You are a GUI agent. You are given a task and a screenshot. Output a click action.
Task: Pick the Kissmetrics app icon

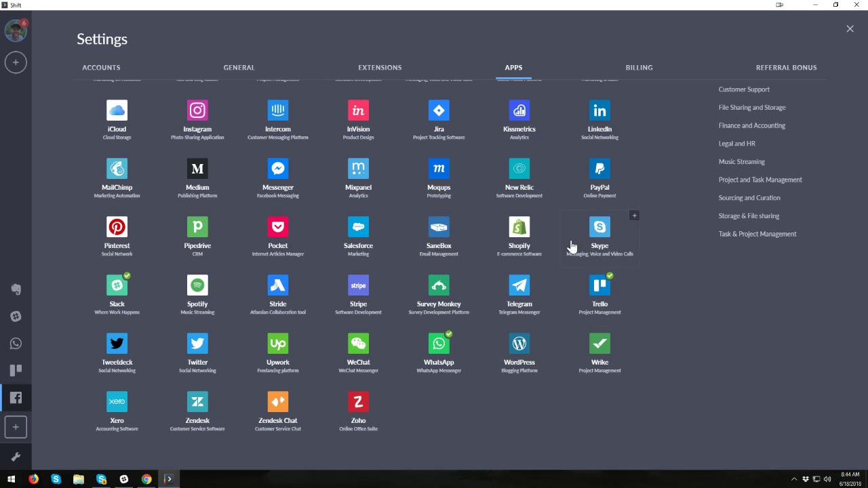[519, 110]
